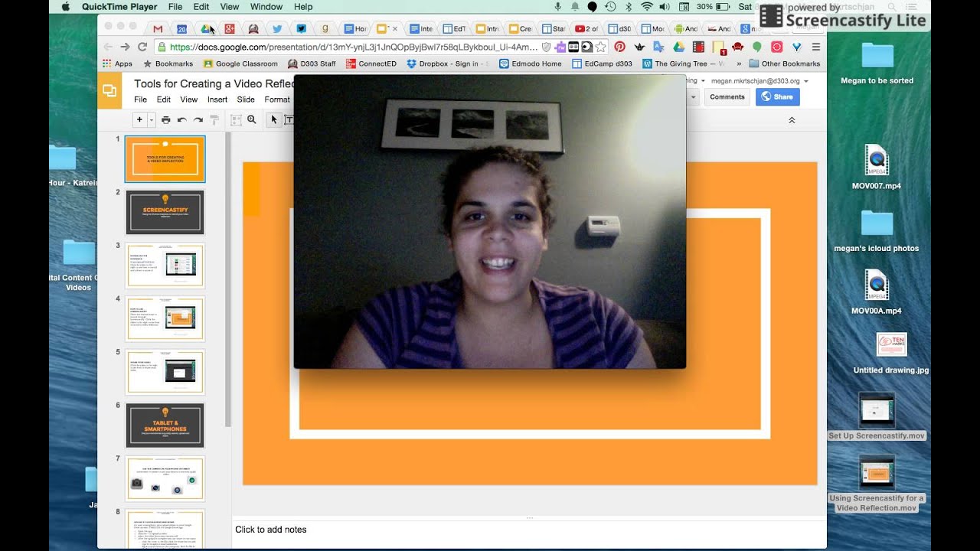
Task: Click the Bluetooth menu bar icon
Action: coord(629,7)
